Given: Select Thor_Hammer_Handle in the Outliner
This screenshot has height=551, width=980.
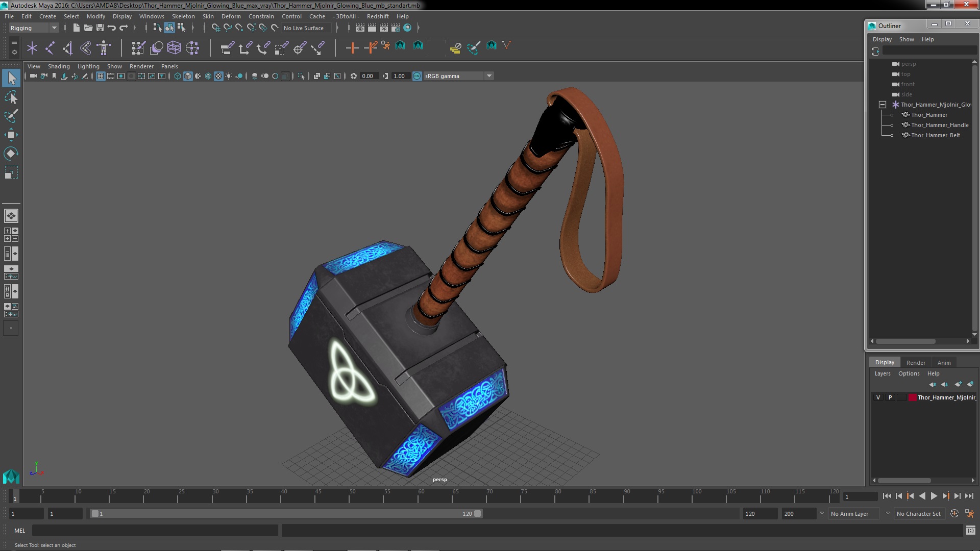Looking at the screenshot, I should [940, 125].
